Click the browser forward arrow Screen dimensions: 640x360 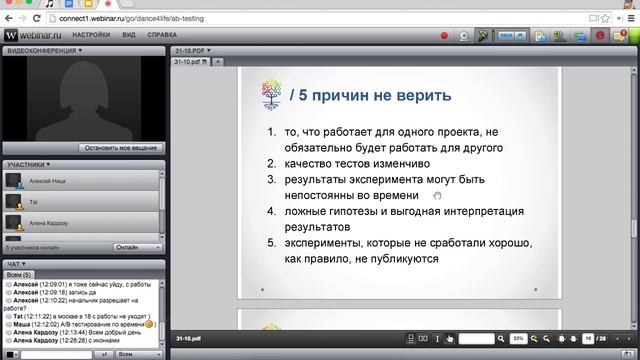22,18
